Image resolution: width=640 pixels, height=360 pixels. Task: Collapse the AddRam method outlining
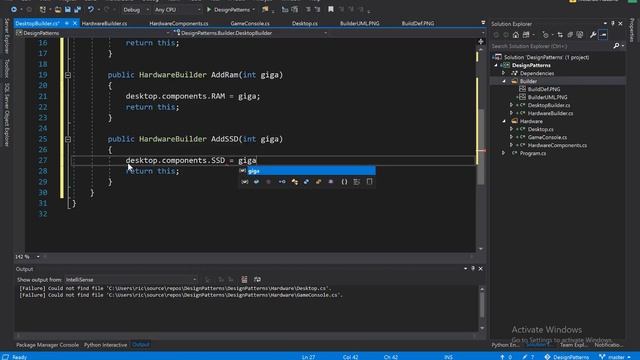point(68,75)
